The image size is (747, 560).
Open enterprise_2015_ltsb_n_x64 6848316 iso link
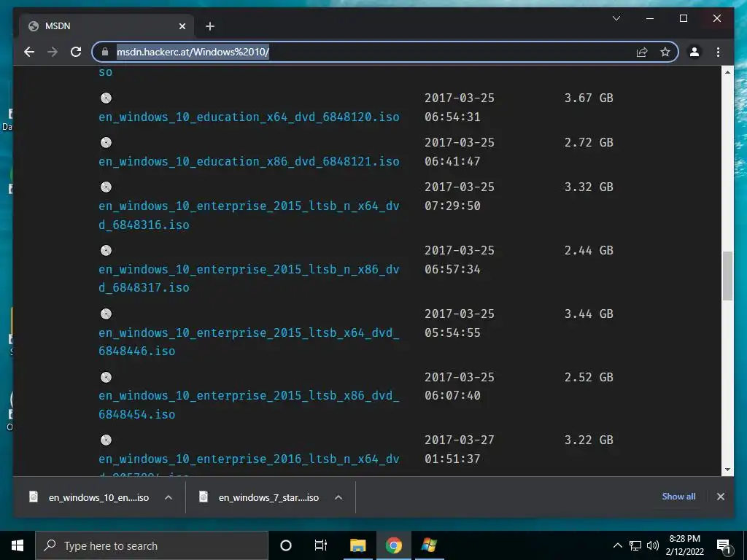(x=249, y=215)
